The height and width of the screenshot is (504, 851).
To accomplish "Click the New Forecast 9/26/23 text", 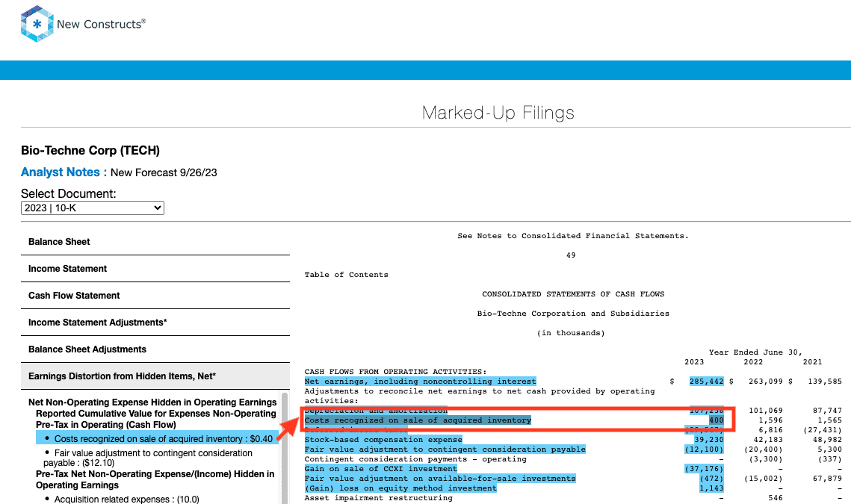I will tap(164, 172).
